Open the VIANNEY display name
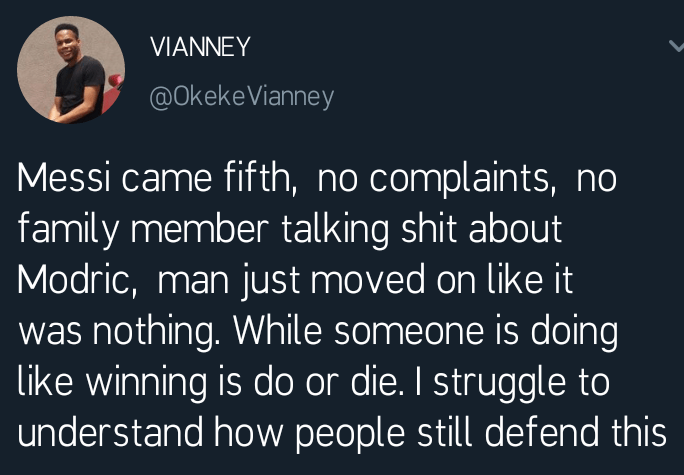Viewport: 684px width, 475px height. coord(199,47)
